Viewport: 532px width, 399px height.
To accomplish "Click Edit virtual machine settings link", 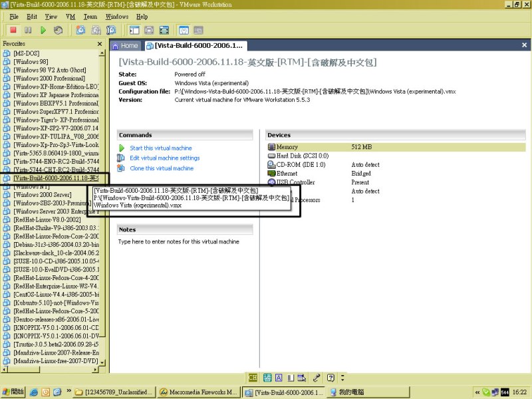I will (x=164, y=158).
